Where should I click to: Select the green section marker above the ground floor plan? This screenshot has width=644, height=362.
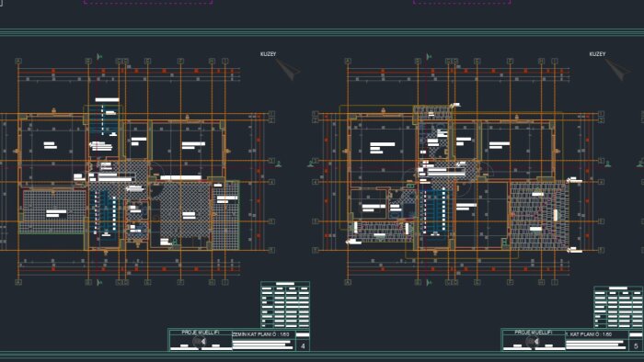click(99, 57)
